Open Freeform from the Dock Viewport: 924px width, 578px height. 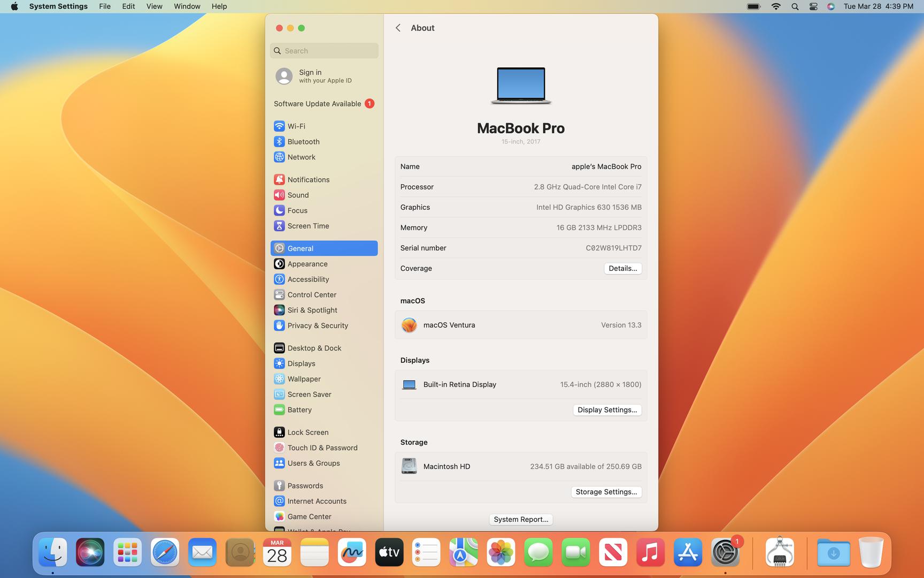(x=352, y=552)
